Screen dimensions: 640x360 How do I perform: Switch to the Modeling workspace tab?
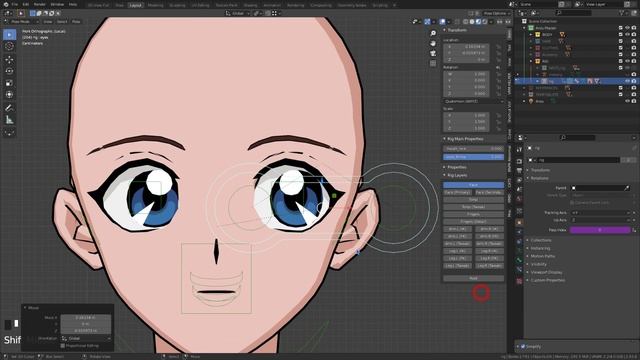[x=156, y=5]
